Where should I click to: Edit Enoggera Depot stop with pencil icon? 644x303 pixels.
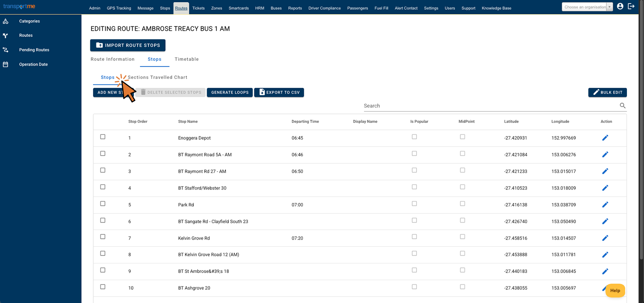coord(605,138)
